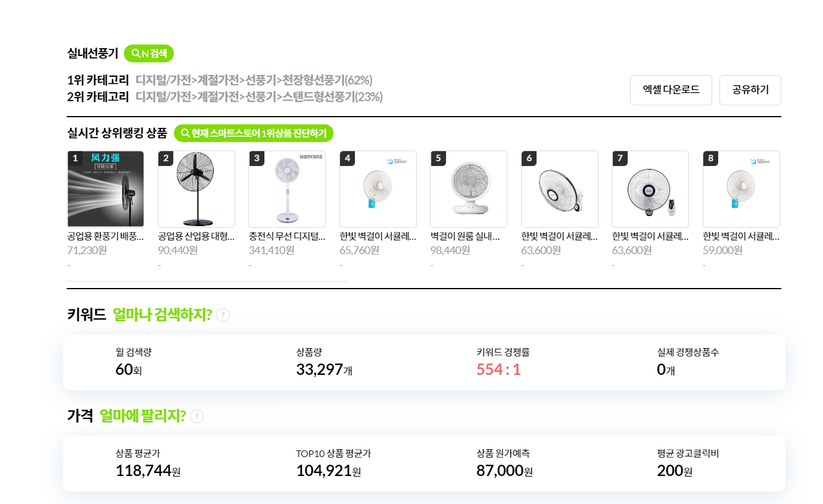Click the 스탠드형선풍기 2위 category path
Viewport: 823px width, 504px height.
[259, 96]
